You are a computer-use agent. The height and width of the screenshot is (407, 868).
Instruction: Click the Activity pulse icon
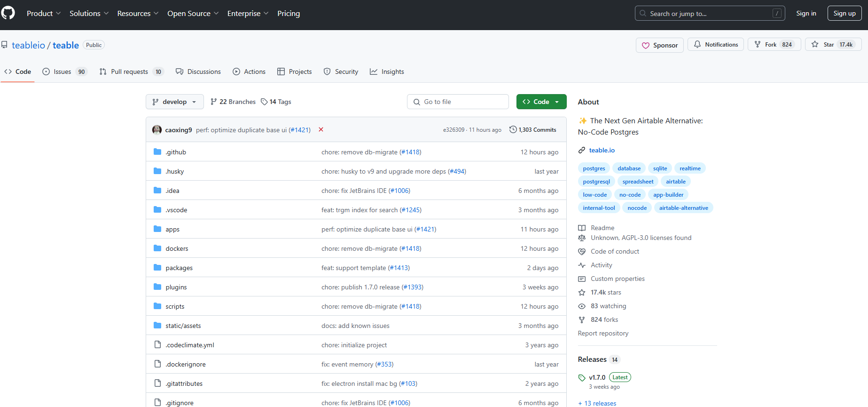[x=582, y=265]
